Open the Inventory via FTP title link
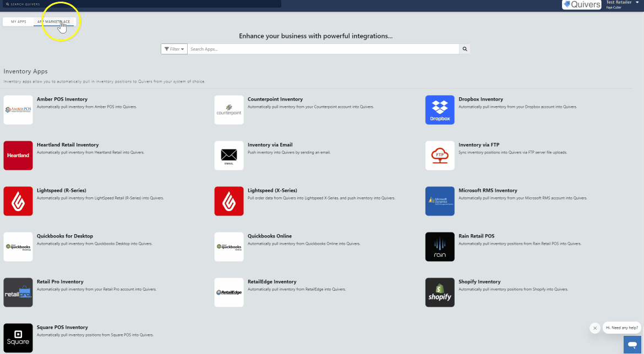 [x=479, y=145]
